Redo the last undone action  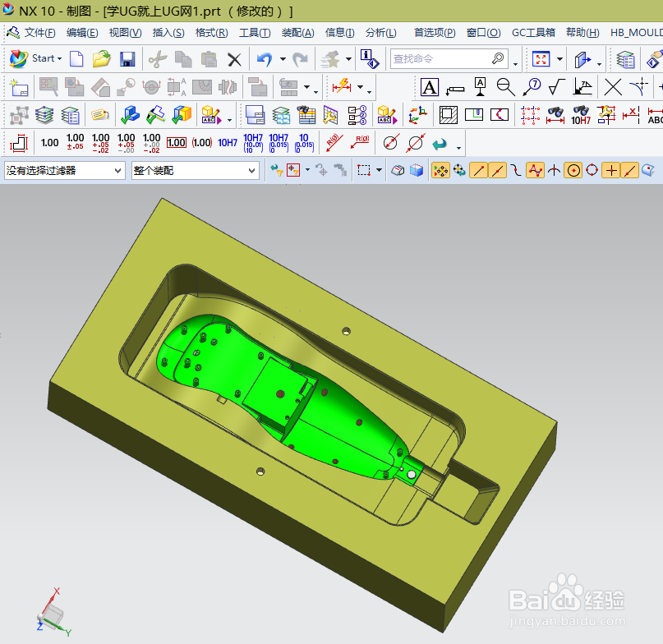coord(300,59)
